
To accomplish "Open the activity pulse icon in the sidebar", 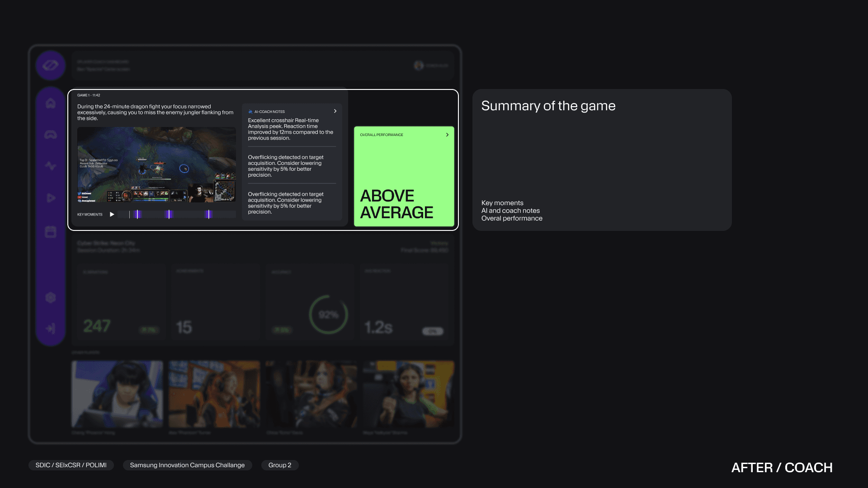I will [51, 166].
